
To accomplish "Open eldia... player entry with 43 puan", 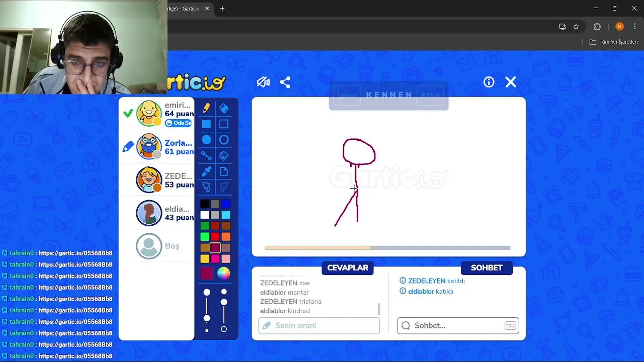I will [x=156, y=213].
